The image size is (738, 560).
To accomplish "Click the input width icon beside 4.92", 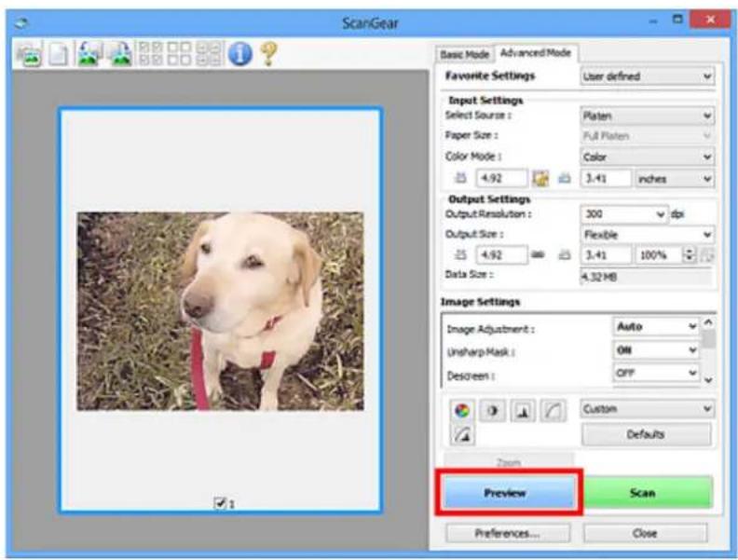I will pyautogui.click(x=460, y=179).
